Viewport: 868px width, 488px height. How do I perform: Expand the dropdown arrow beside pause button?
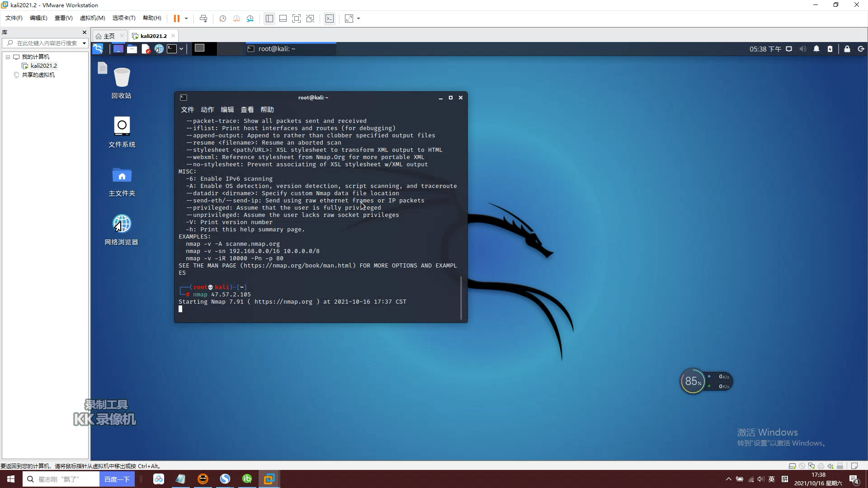click(186, 19)
